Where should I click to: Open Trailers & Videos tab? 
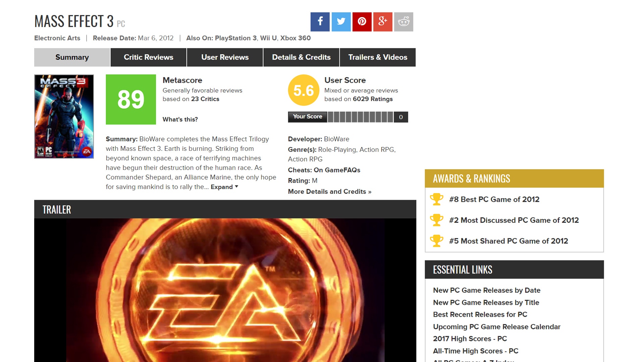[x=378, y=57]
